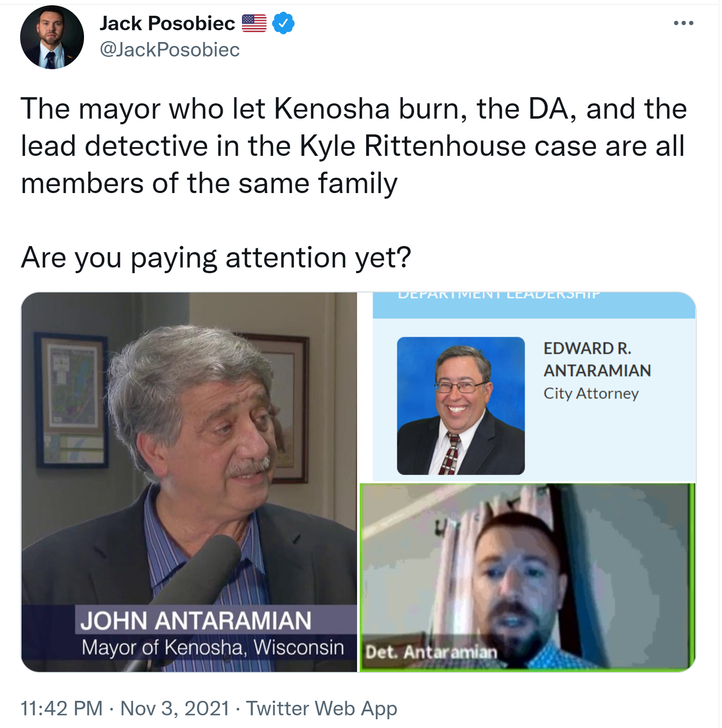Open the Jack Posobiec display name link

167,23
